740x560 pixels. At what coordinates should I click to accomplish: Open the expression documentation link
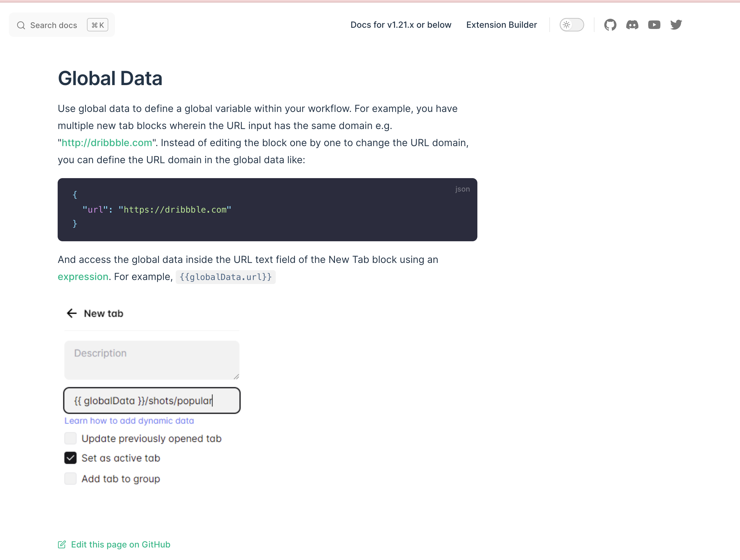click(x=83, y=277)
